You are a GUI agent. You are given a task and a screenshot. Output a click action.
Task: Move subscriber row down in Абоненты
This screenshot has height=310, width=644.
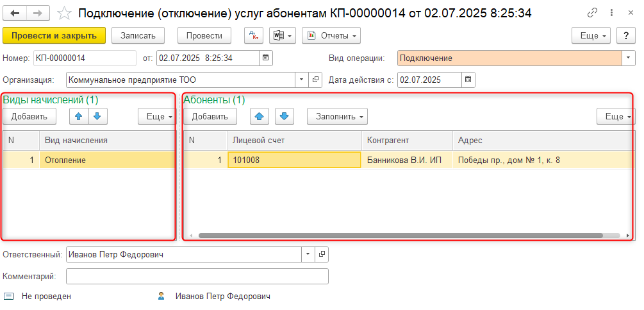285,116
